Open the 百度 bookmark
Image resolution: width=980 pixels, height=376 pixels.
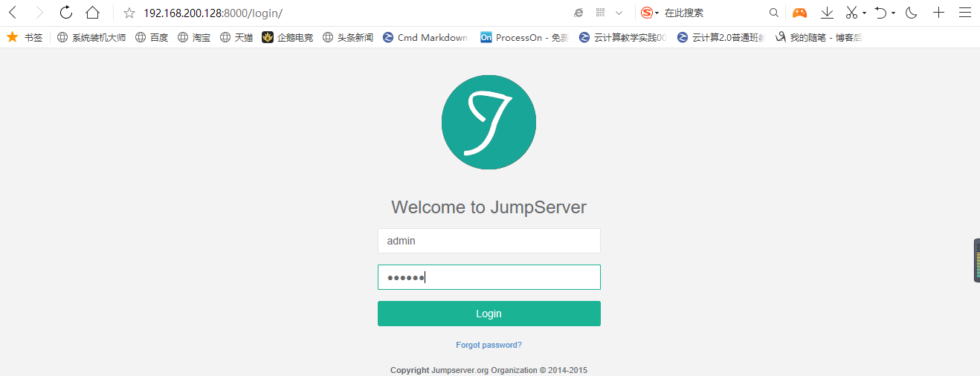[152, 37]
